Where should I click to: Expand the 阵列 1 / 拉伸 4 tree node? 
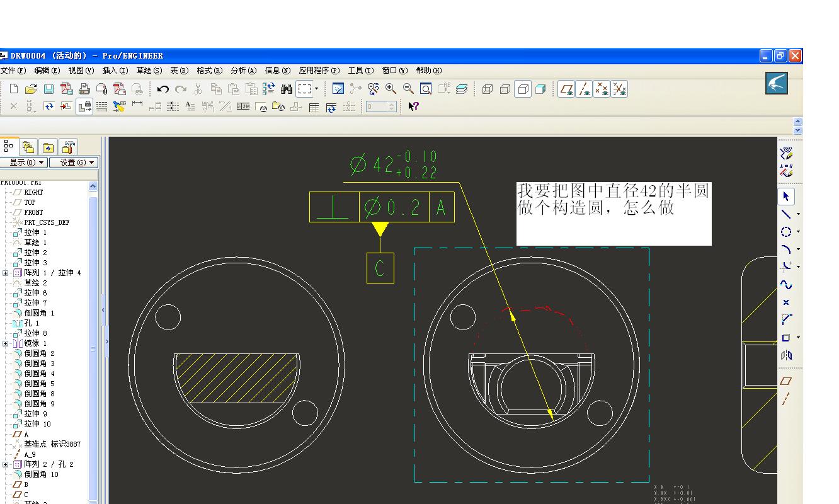click(x=6, y=273)
